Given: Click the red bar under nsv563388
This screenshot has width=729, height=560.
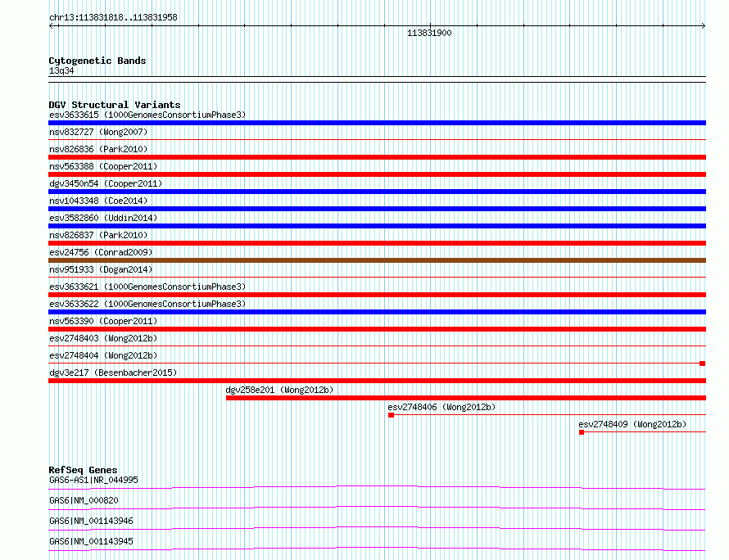Looking at the screenshot, I should [x=377, y=174].
